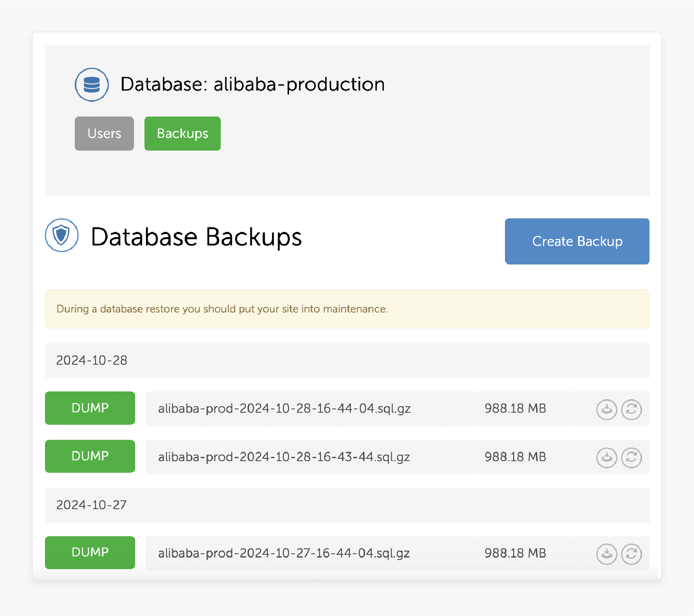Click 988.18 MB size of the 10-28-16-44-04 backup

(x=515, y=408)
